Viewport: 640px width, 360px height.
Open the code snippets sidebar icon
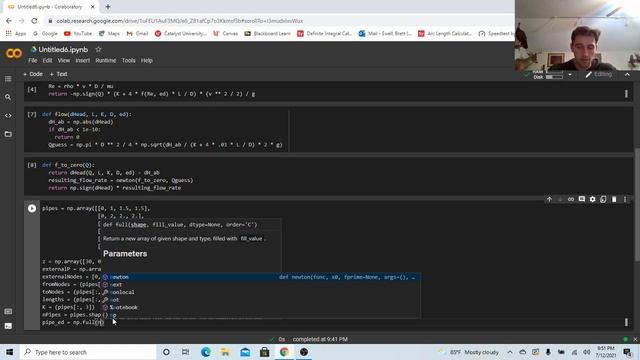coord(8,116)
